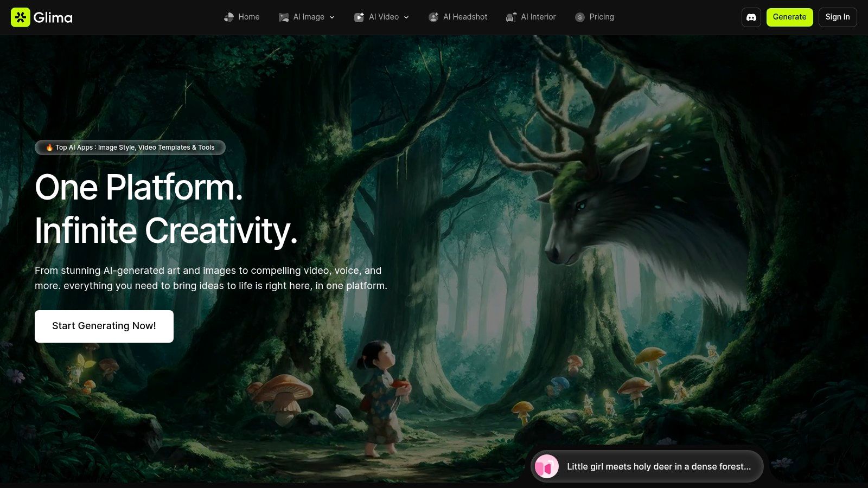This screenshot has width=868, height=488.
Task: Click the pink icon in prompt caption
Action: 547,466
